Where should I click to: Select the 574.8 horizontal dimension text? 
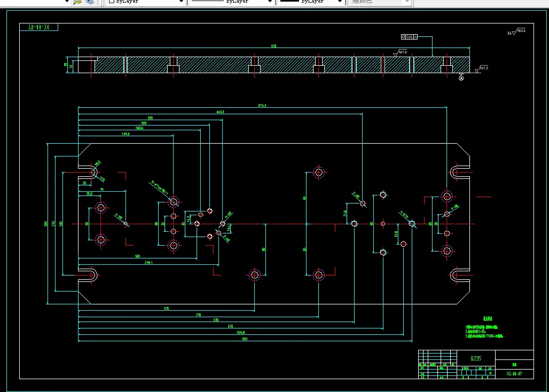click(x=262, y=106)
